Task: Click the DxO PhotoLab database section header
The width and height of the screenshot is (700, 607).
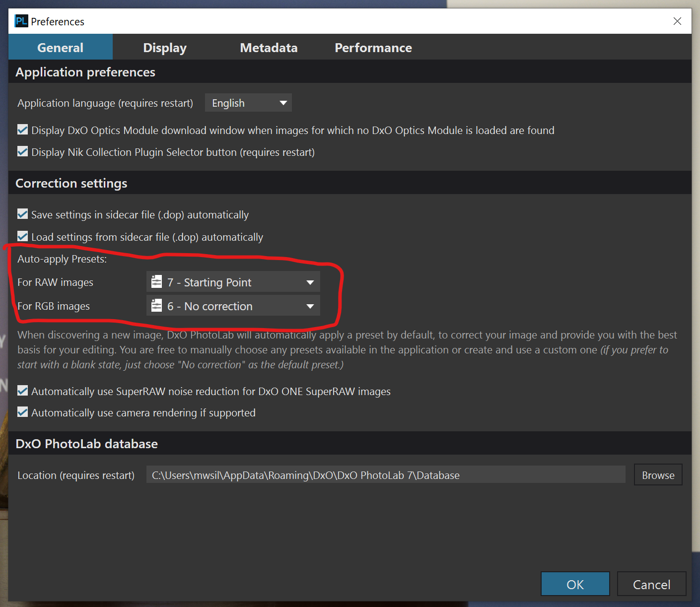Action: [x=87, y=444]
